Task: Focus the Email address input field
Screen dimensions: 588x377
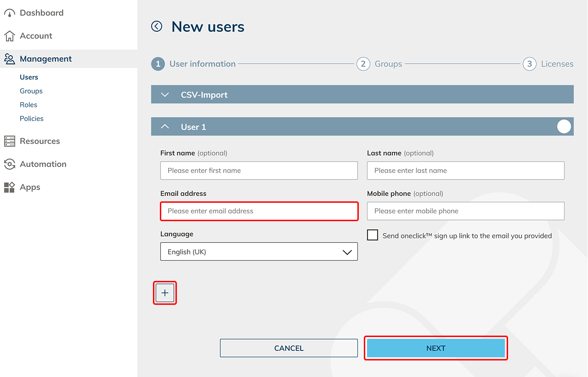Action: tap(259, 211)
